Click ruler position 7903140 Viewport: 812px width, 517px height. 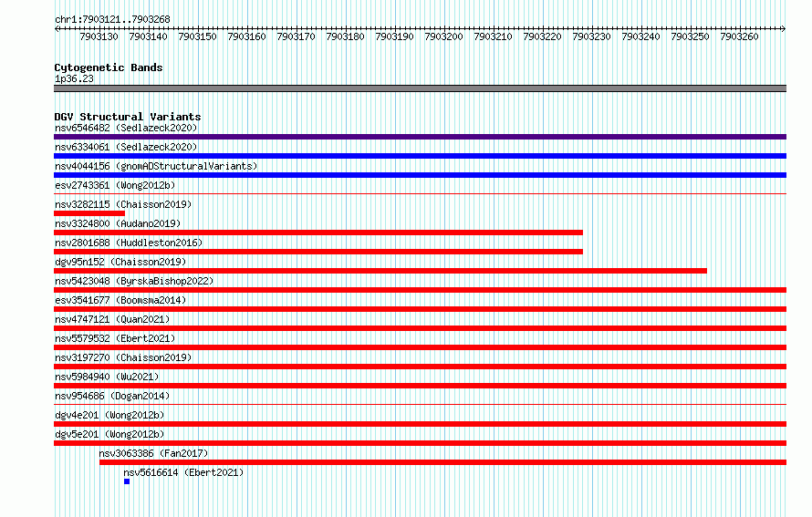(x=148, y=36)
